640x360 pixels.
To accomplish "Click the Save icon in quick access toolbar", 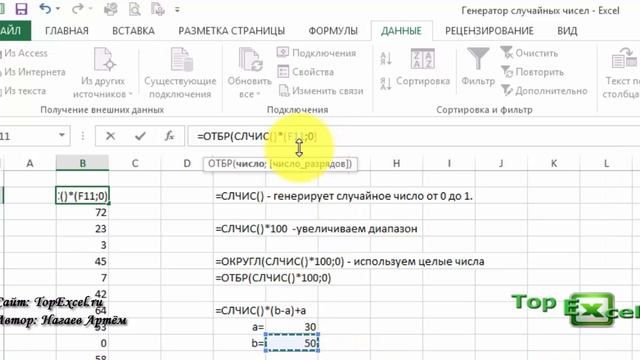I will point(21,9).
